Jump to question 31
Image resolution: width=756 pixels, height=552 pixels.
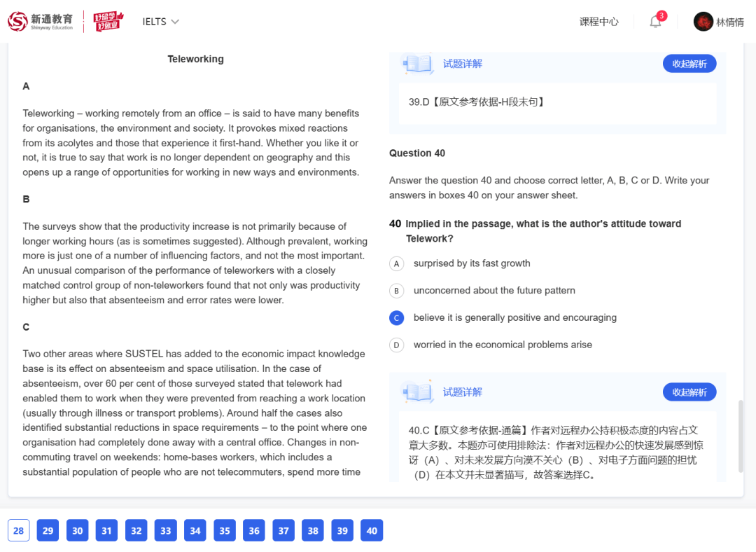tap(106, 531)
